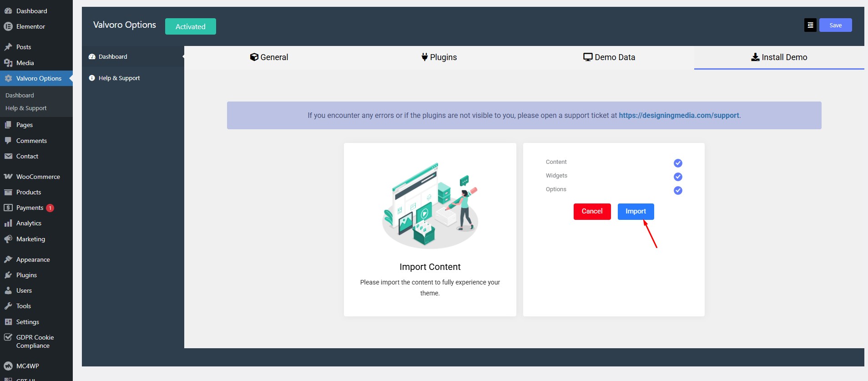Toggle the Content import checkbox
The image size is (868, 381).
coord(678,163)
